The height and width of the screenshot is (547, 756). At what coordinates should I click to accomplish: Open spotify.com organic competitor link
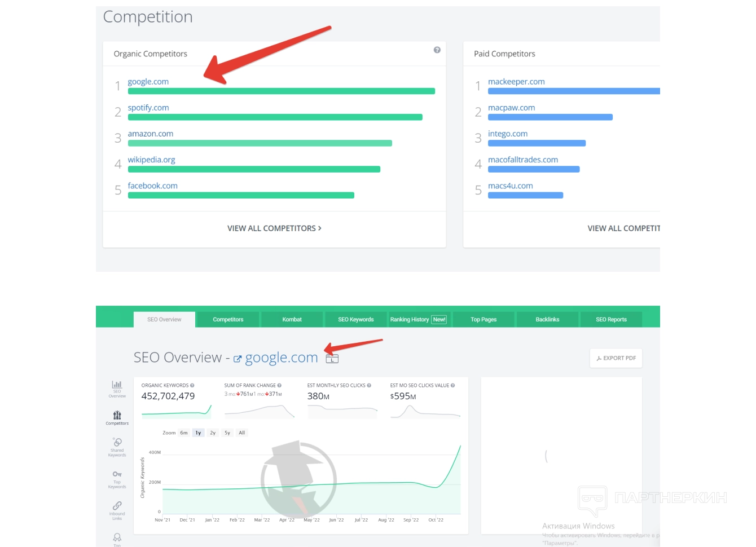tap(148, 108)
